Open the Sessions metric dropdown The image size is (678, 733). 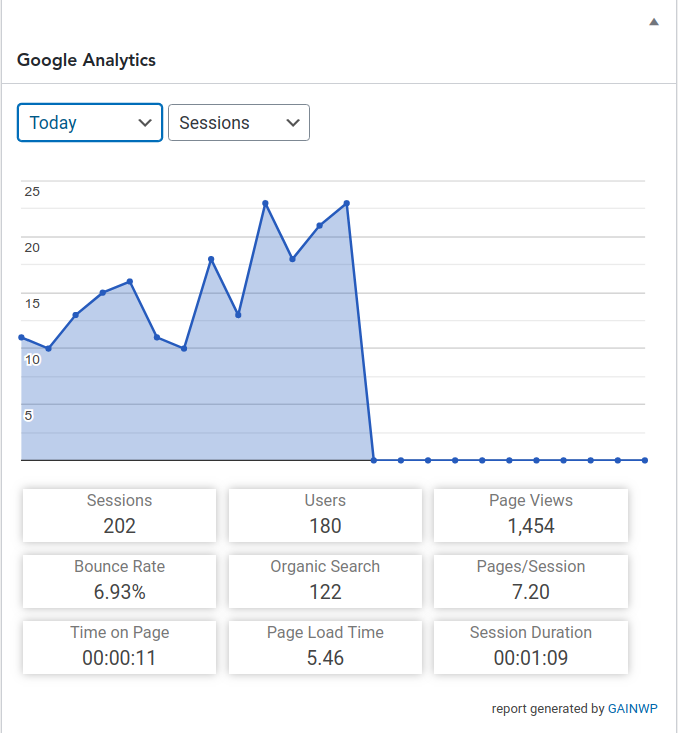[238, 122]
